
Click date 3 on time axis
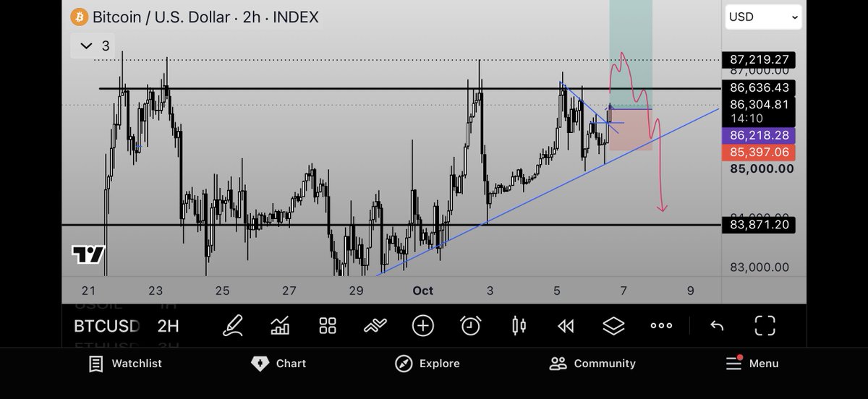(x=490, y=291)
